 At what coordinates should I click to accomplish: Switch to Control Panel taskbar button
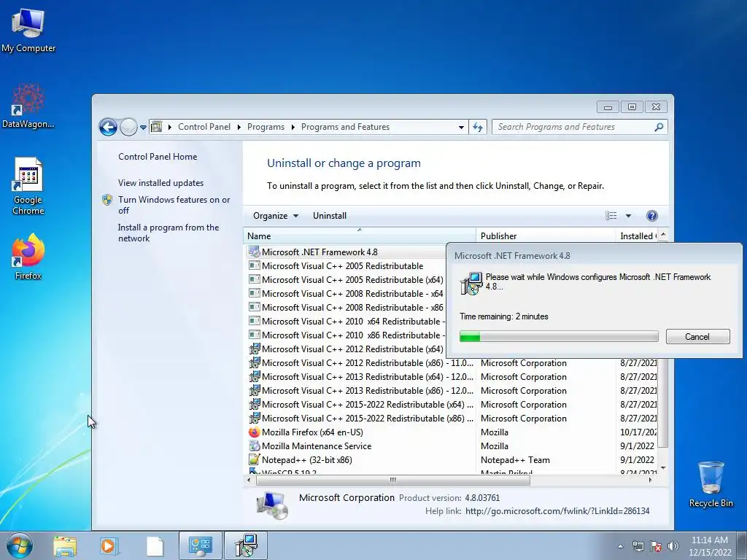click(200, 545)
